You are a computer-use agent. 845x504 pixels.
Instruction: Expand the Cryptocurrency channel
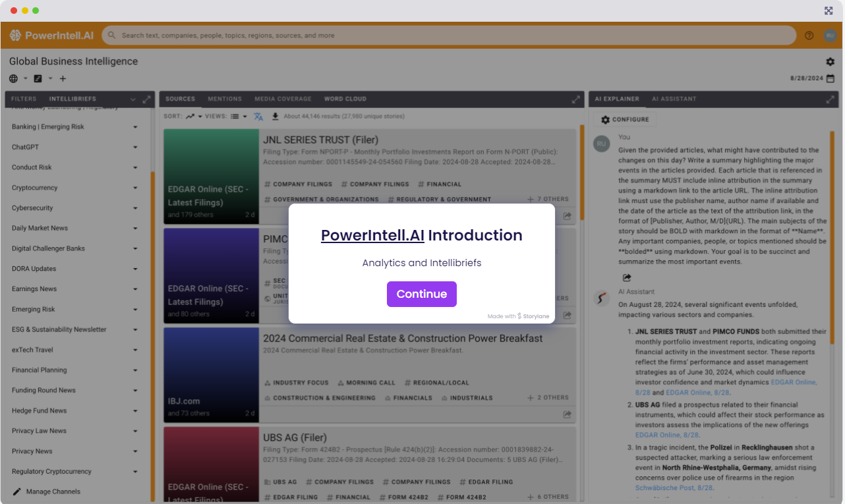[x=135, y=188]
